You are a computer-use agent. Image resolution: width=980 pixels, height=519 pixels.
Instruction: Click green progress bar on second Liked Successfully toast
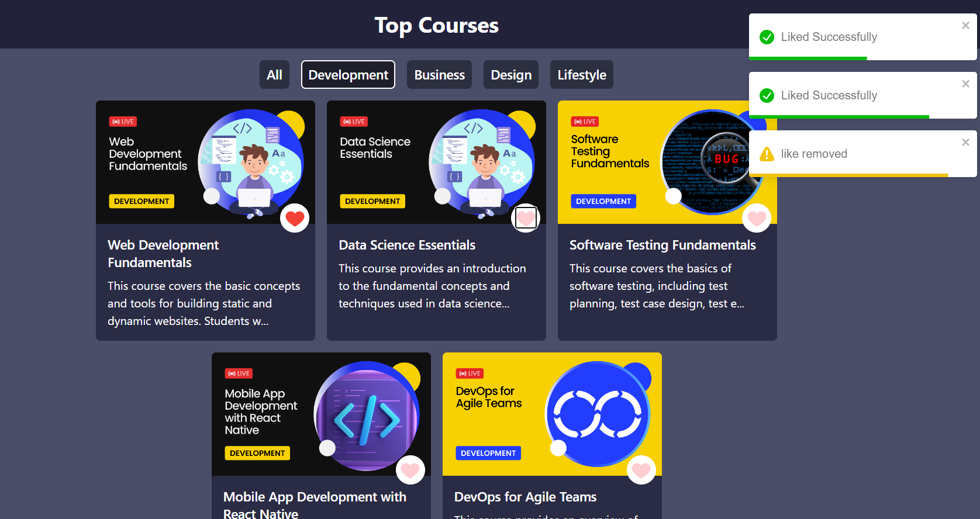coord(839,117)
